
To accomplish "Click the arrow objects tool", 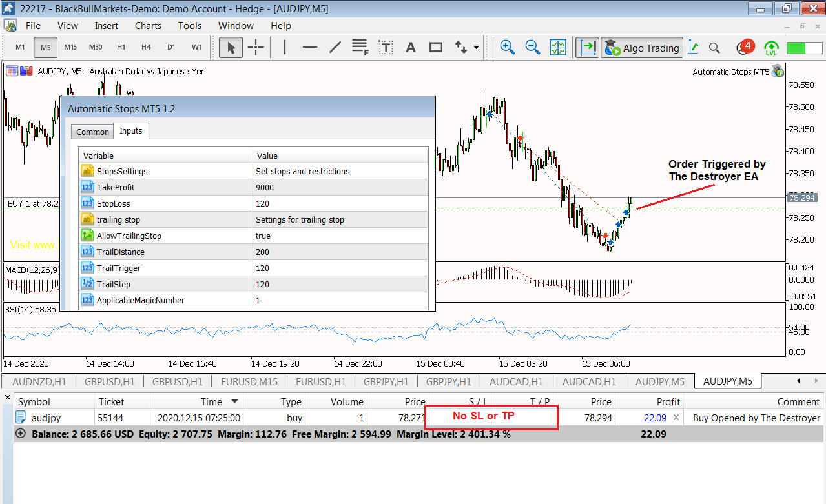I will 460,47.
